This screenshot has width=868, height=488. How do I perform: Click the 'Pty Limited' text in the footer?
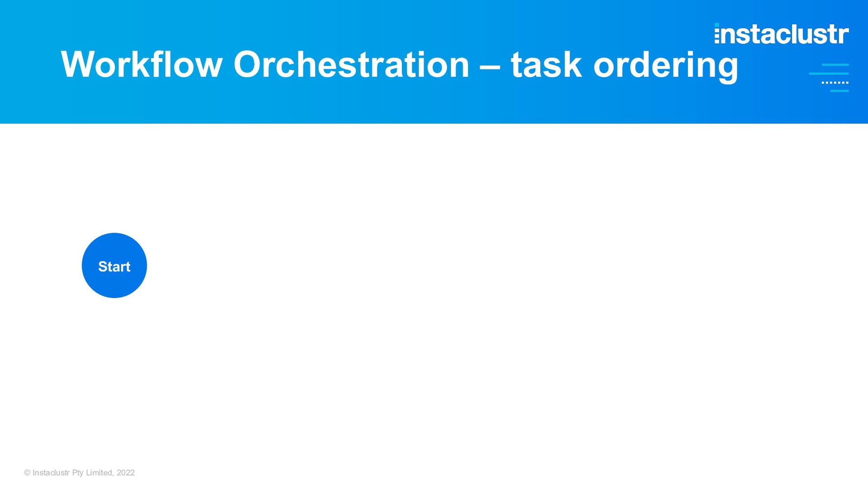tap(92, 473)
